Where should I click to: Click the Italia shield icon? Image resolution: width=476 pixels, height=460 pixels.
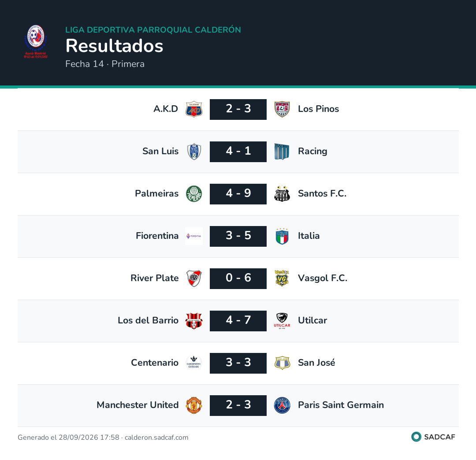[282, 236]
